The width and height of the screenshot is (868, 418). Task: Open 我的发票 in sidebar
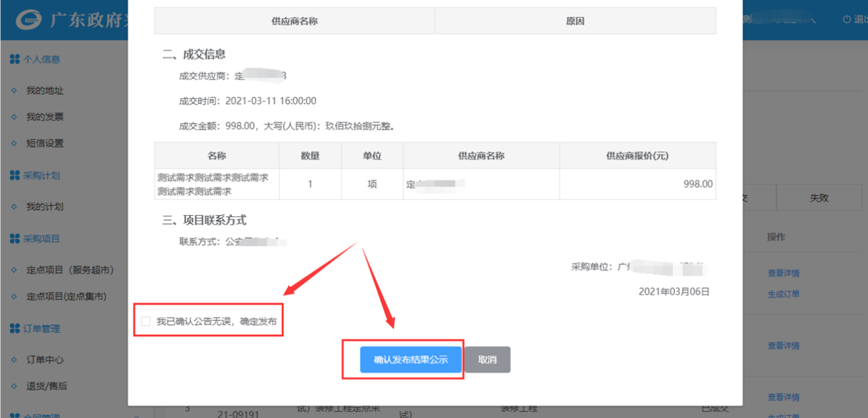point(45,117)
